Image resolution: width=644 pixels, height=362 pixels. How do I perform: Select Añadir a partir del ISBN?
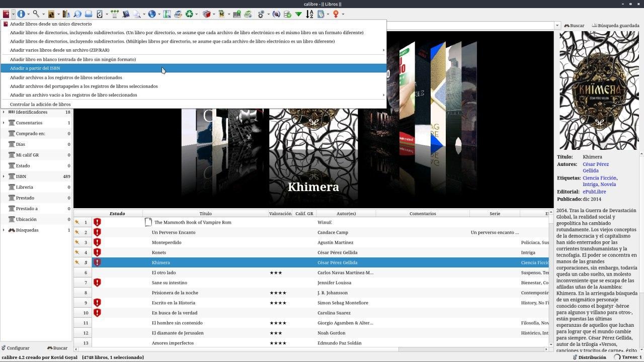[x=194, y=68]
